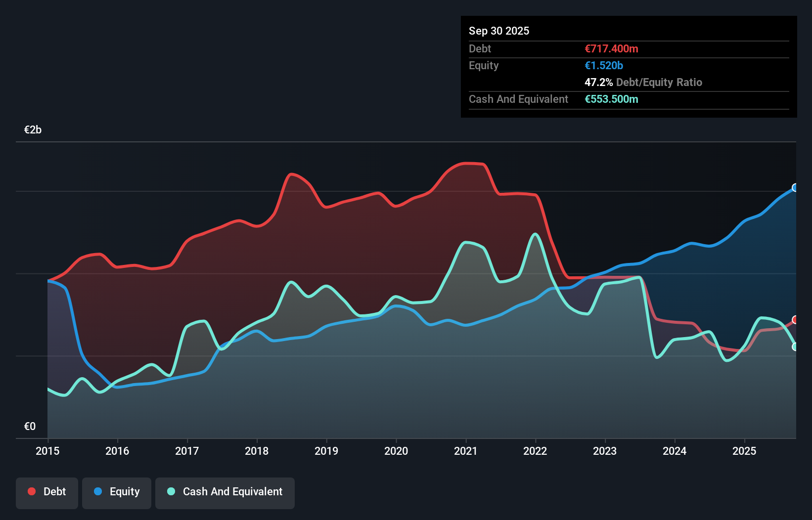This screenshot has height=520, width=812.
Task: Click the €2b axis gridline label
Action: click(33, 130)
